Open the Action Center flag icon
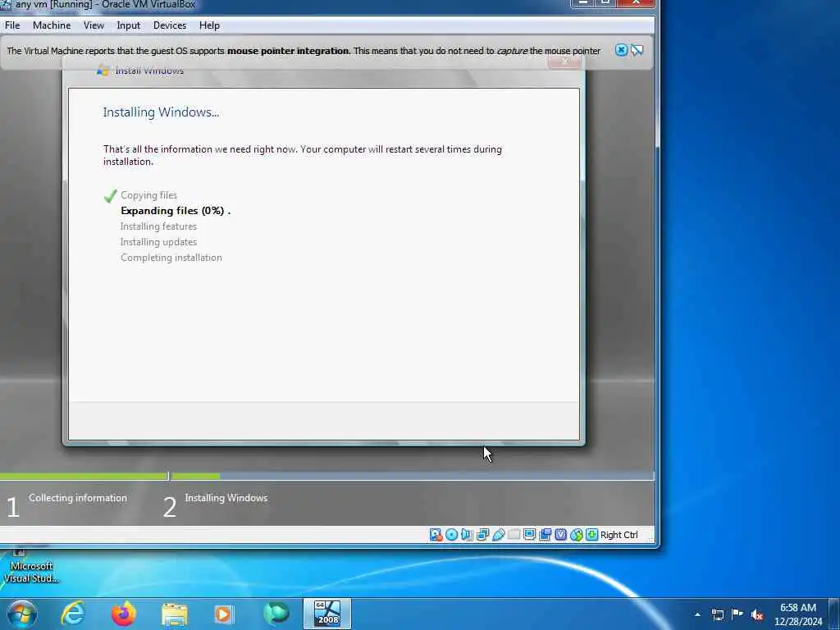840x630 pixels. tap(737, 614)
